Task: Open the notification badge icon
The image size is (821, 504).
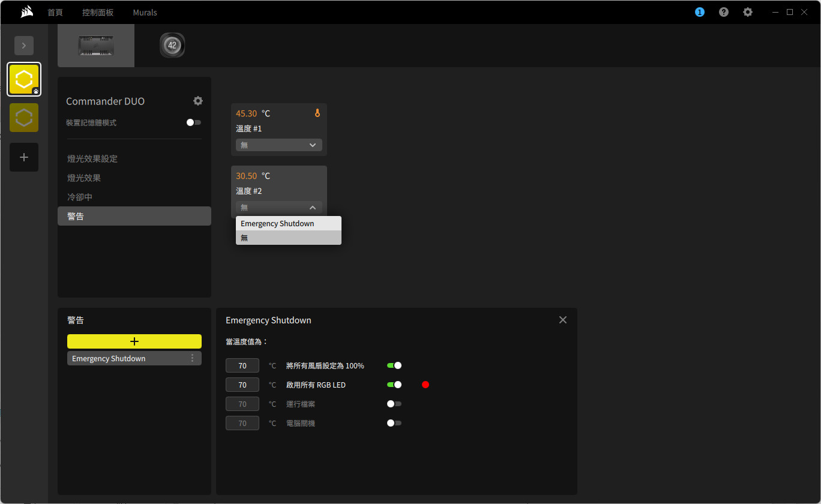Action: (x=699, y=12)
